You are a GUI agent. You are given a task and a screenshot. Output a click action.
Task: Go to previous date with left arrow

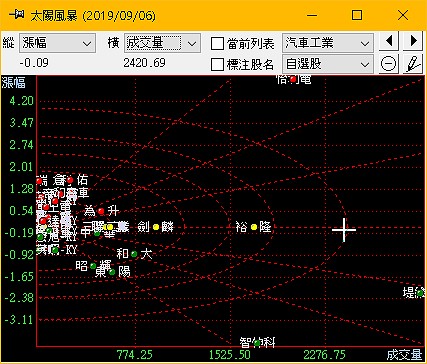tap(389, 41)
